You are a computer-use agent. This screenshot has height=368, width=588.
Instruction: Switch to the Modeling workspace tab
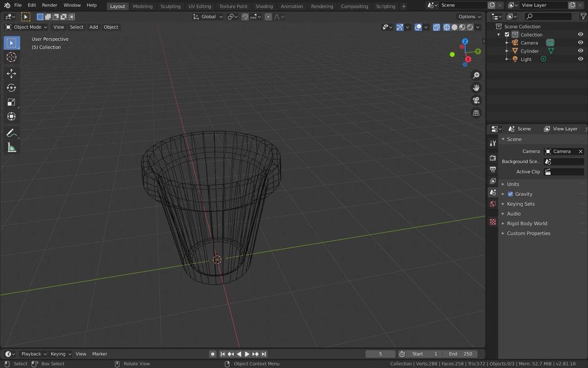click(x=143, y=6)
